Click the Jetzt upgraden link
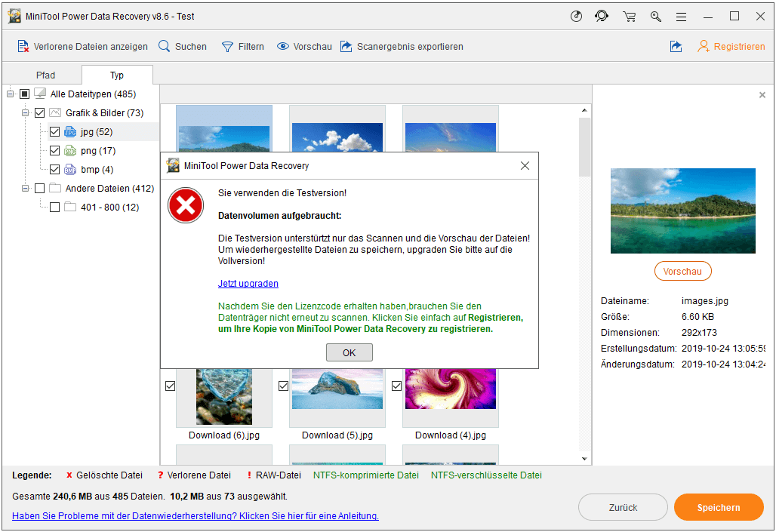Screen dimensions: 776x532 (x=248, y=284)
